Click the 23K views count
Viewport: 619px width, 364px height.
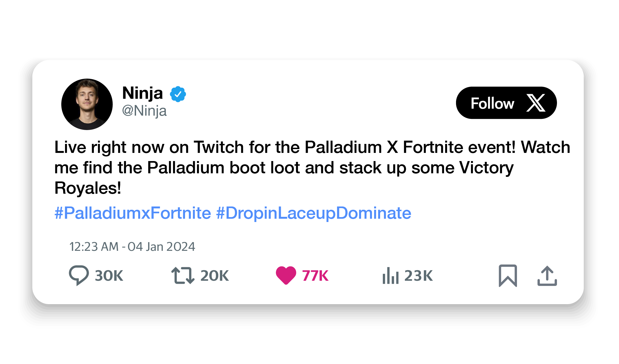pos(418,276)
